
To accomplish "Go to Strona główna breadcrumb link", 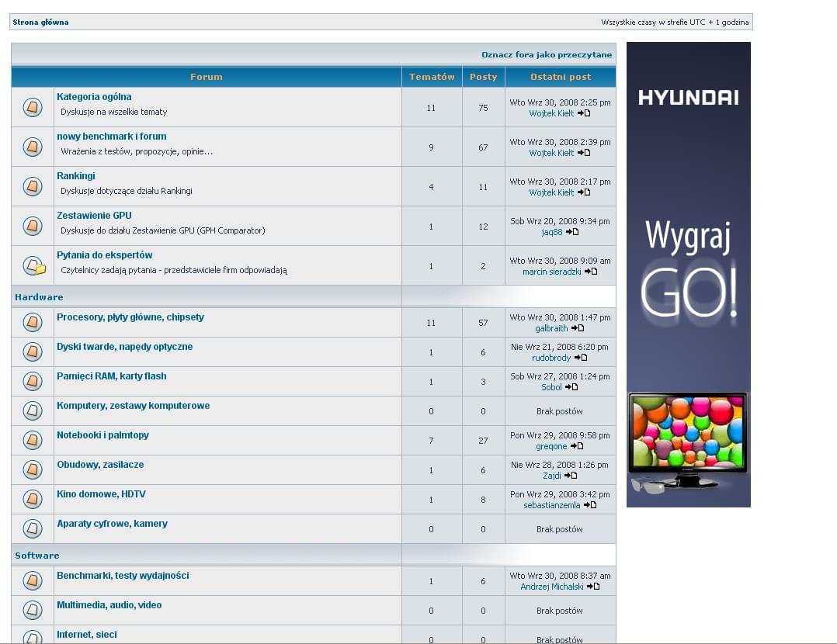I will 40,22.
